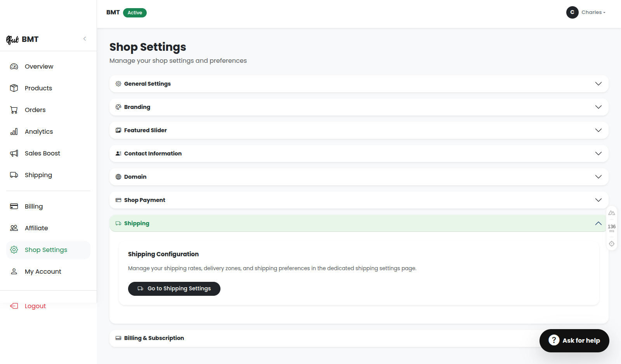Click the green Shipping section label

(x=137, y=223)
